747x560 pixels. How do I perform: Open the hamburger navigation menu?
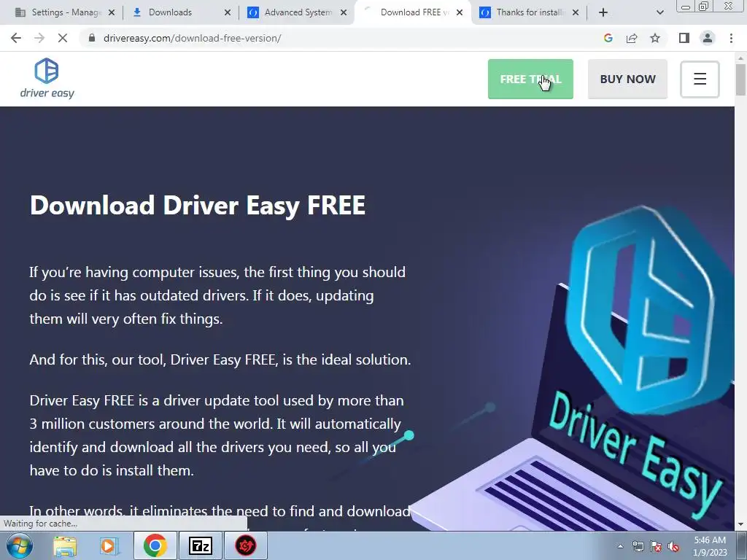(x=700, y=79)
